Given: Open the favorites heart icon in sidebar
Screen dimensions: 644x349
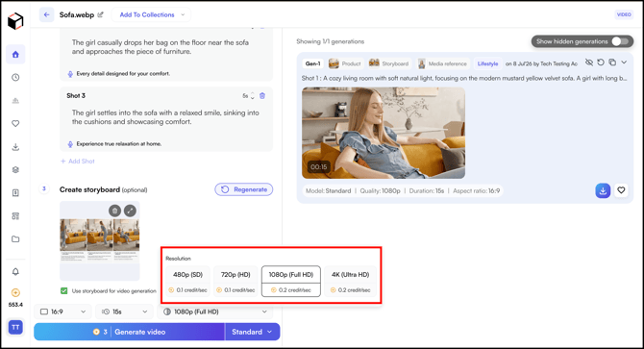Looking at the screenshot, I should pos(15,123).
